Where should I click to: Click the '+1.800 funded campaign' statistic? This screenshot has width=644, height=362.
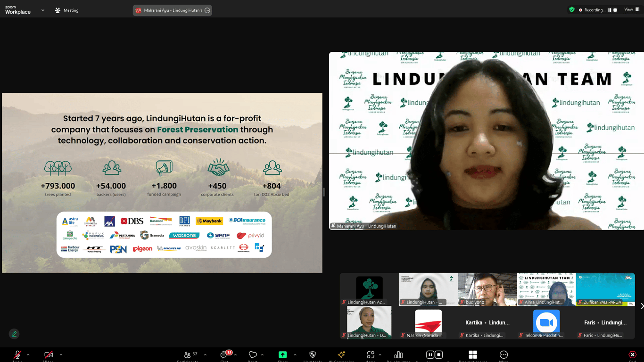click(164, 178)
